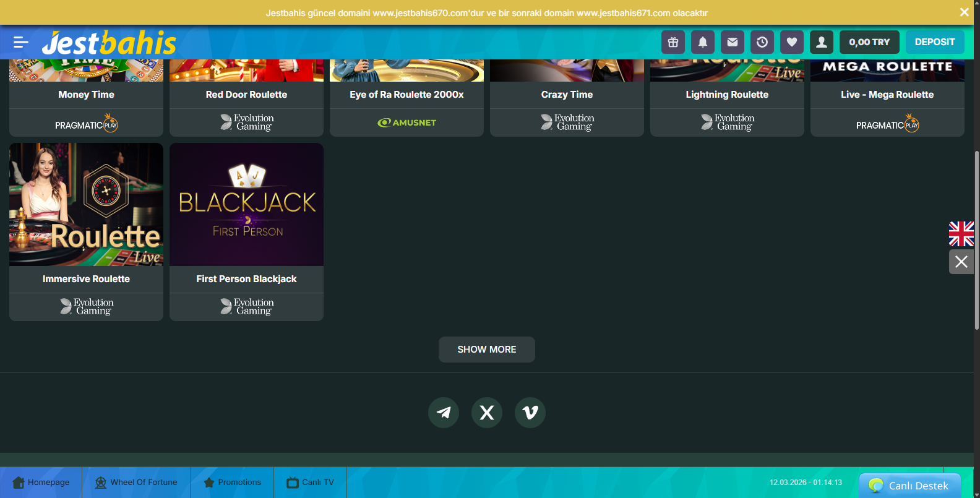The width and height of the screenshot is (980, 498).
Task: Open the X social link
Action: (487, 413)
